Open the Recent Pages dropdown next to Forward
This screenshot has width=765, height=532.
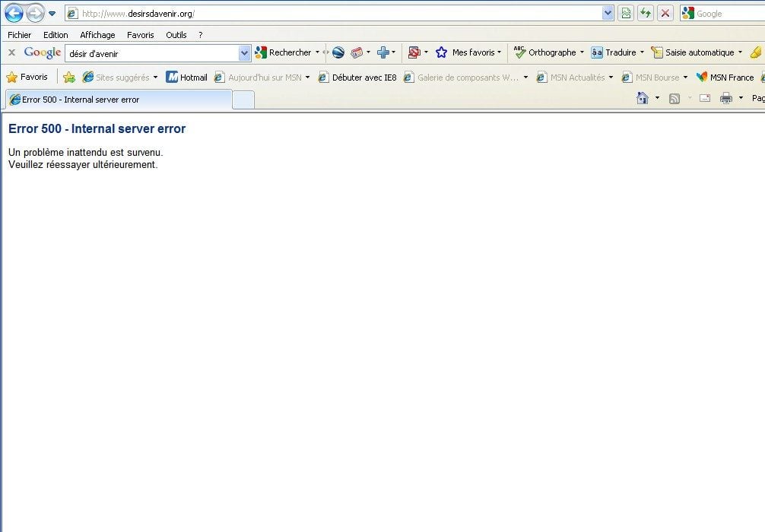point(52,14)
